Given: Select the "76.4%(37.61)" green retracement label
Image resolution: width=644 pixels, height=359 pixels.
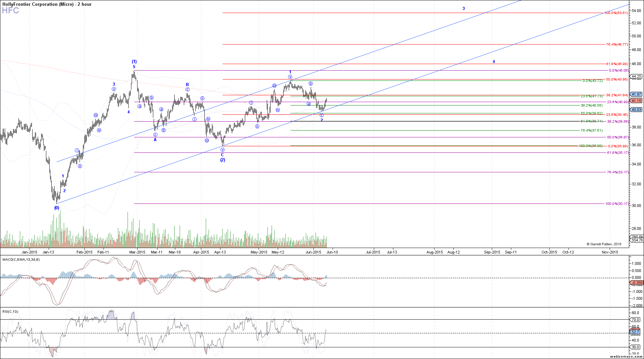Looking at the screenshot, I should [x=592, y=131].
